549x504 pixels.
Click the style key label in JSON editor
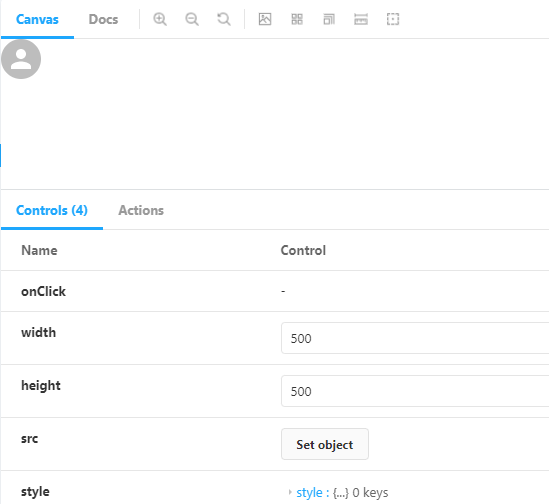click(x=310, y=492)
